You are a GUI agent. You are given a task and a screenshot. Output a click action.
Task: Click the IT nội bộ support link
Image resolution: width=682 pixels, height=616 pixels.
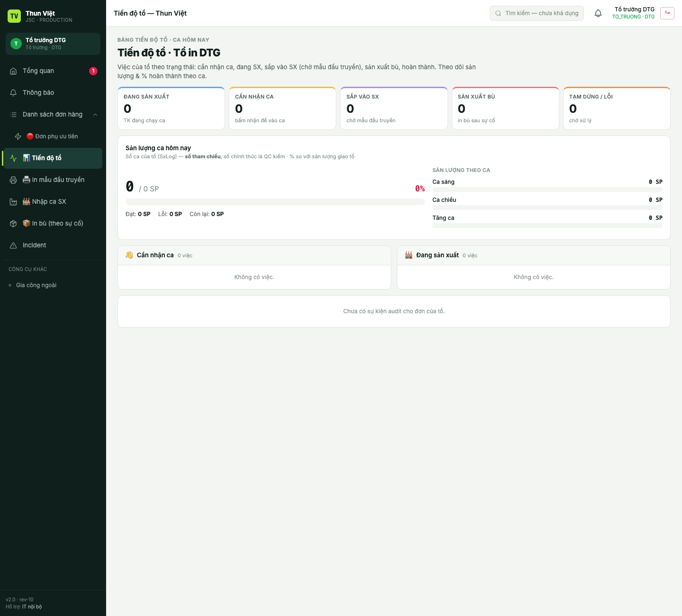(x=32, y=607)
